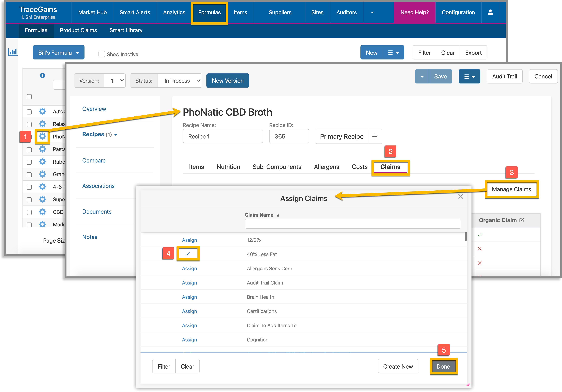This screenshot has height=392, width=562.
Task: Open the Product Claims section
Action: point(78,30)
